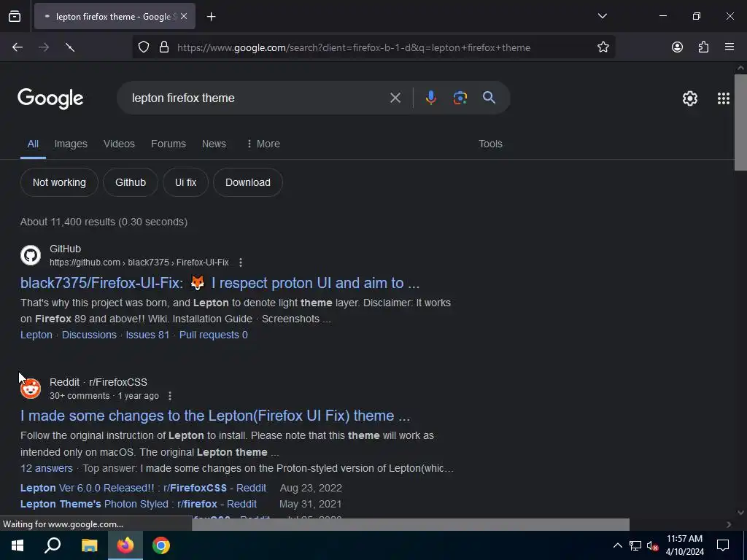747x560 pixels.
Task: Switch to the Videos tab
Action: [119, 144]
